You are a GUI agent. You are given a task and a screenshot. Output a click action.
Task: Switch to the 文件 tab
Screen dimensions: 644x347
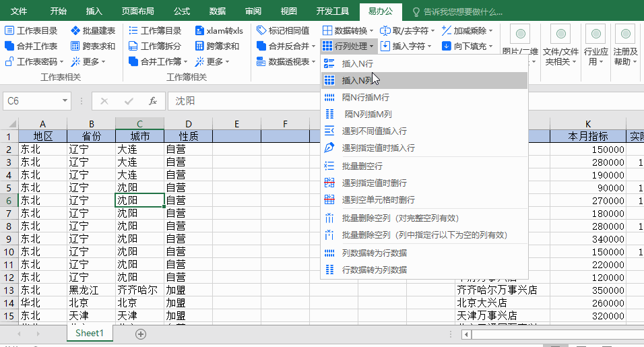(19, 11)
